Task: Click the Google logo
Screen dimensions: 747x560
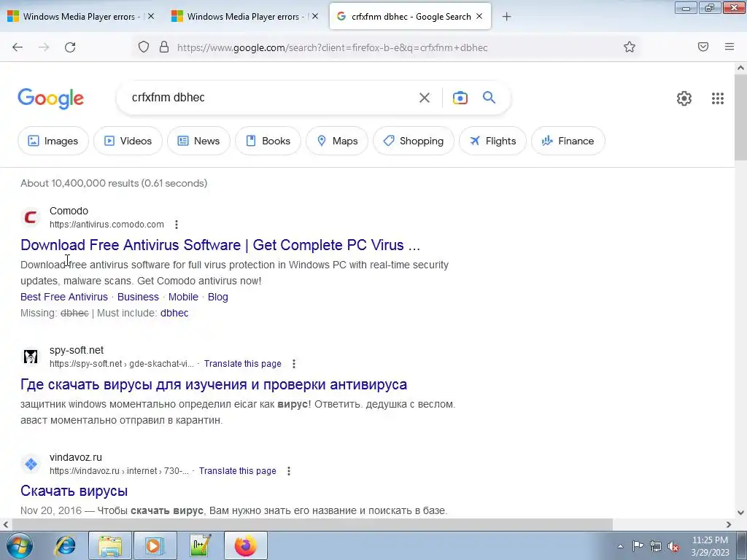Action: pos(51,98)
